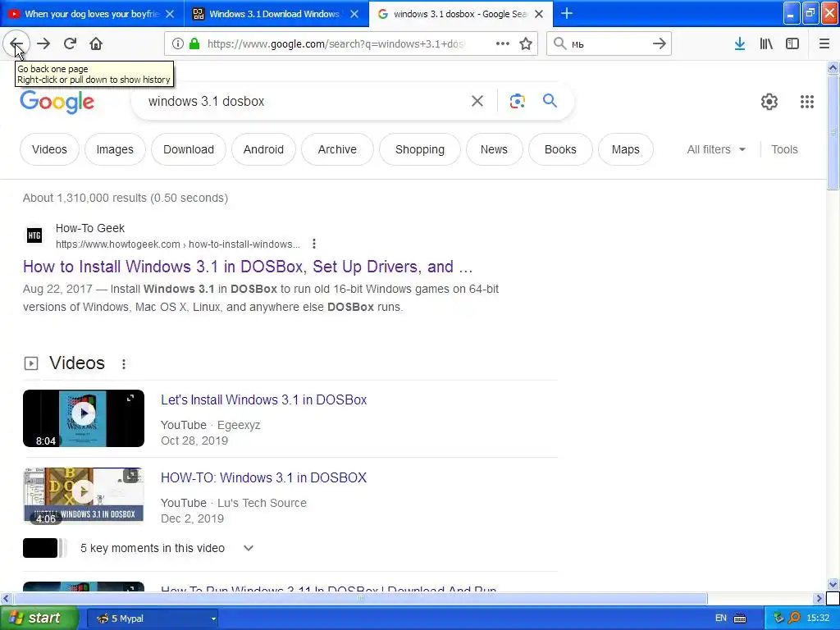This screenshot has width=840, height=630.
Task: Switch to Windows 3.1 Download tab
Action: 276,14
